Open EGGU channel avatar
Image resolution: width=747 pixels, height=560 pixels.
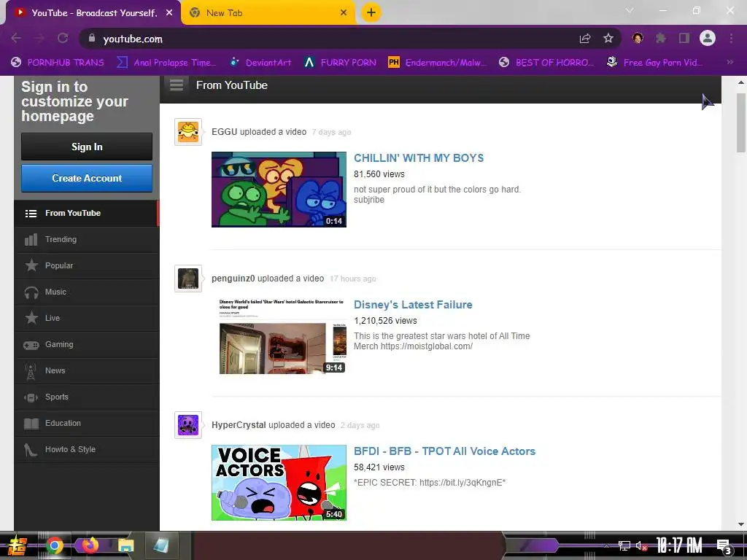point(188,132)
